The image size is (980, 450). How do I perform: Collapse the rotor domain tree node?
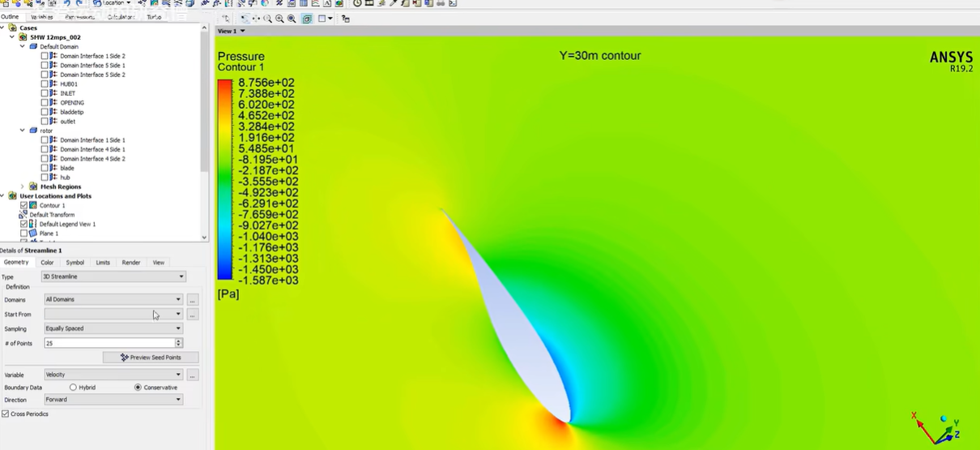(23, 131)
